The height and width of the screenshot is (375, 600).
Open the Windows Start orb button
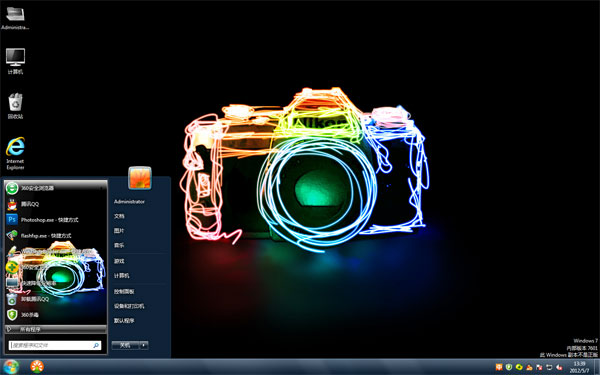pos(11,367)
